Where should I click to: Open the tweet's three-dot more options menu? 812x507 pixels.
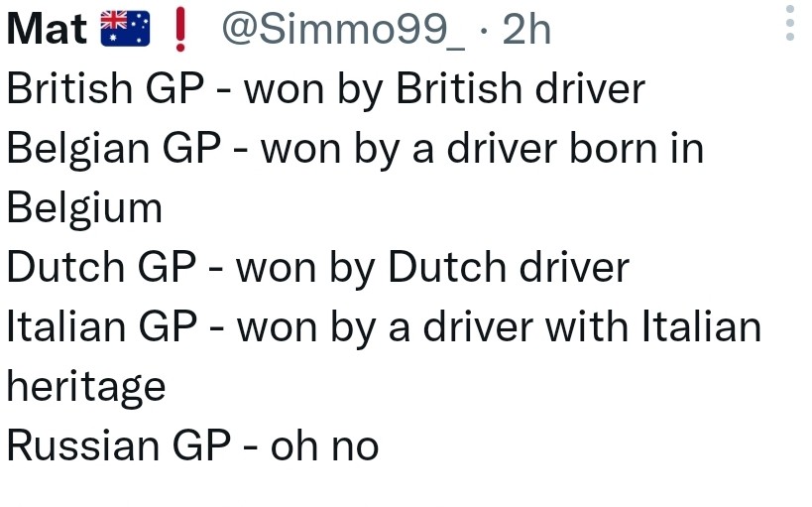point(789,24)
